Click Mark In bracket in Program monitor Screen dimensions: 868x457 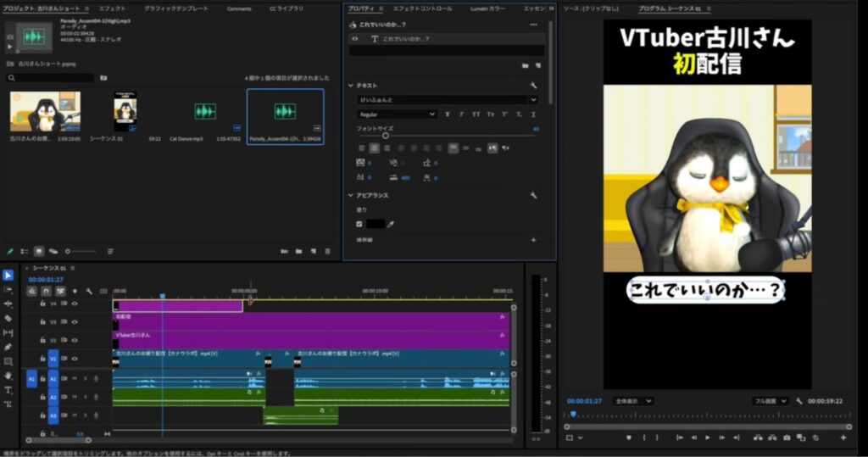click(x=644, y=437)
